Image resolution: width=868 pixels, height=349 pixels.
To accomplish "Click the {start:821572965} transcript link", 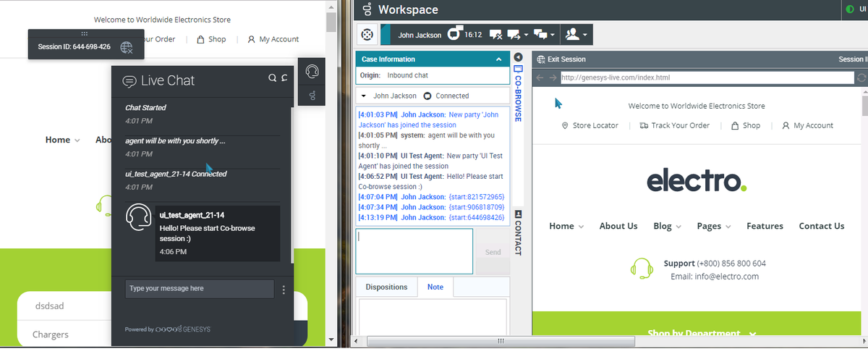I will [477, 197].
